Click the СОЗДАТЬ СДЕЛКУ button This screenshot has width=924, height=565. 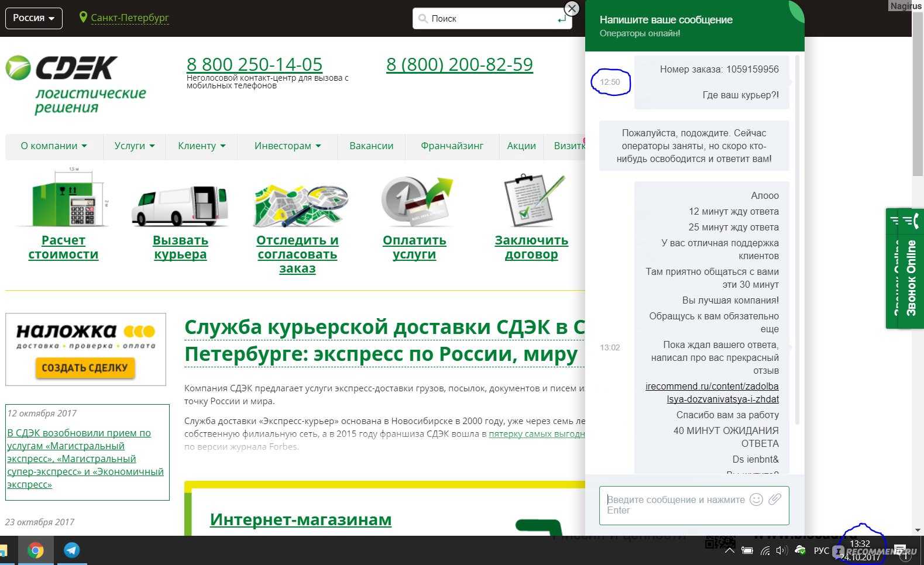coord(85,368)
